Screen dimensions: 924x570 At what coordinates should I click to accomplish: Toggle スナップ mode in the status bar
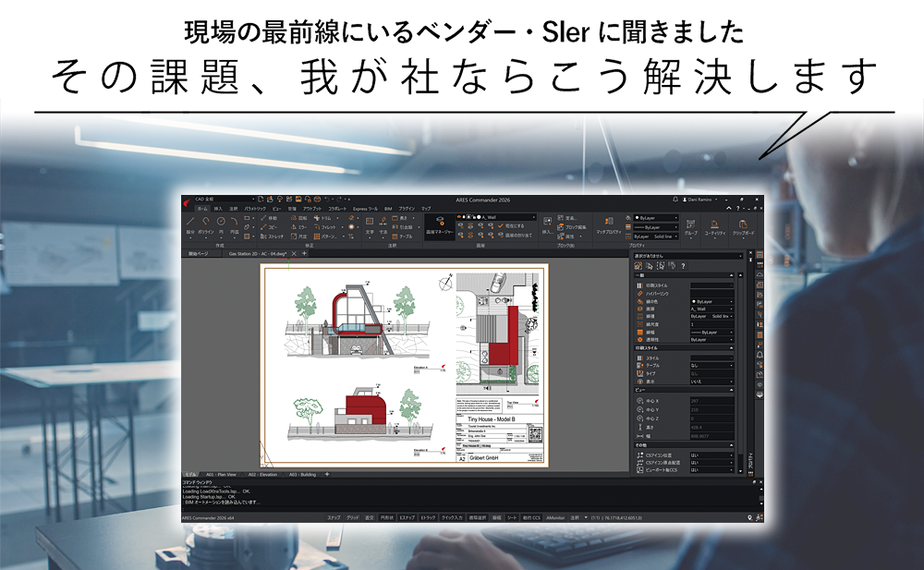point(334,517)
